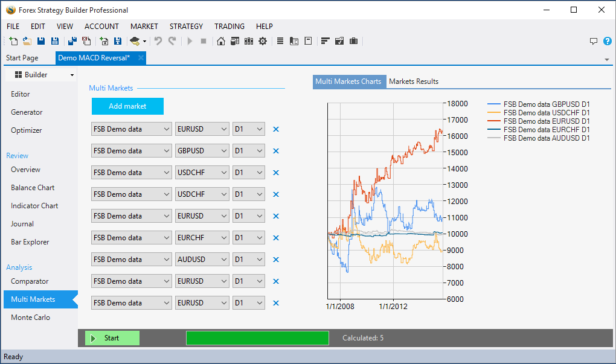Save all strategies with the double-disk icon

point(72,41)
